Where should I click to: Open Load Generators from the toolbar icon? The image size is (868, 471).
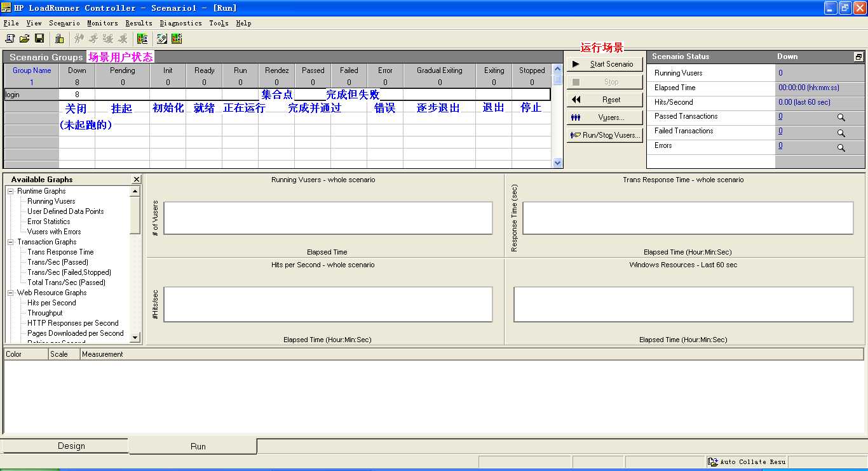(60, 39)
